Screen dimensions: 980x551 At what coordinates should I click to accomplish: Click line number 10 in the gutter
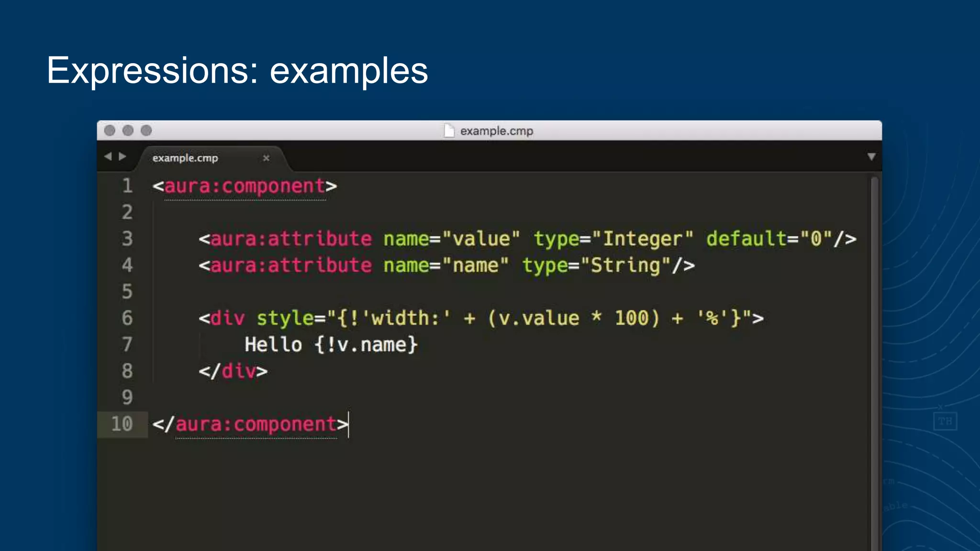click(x=122, y=424)
